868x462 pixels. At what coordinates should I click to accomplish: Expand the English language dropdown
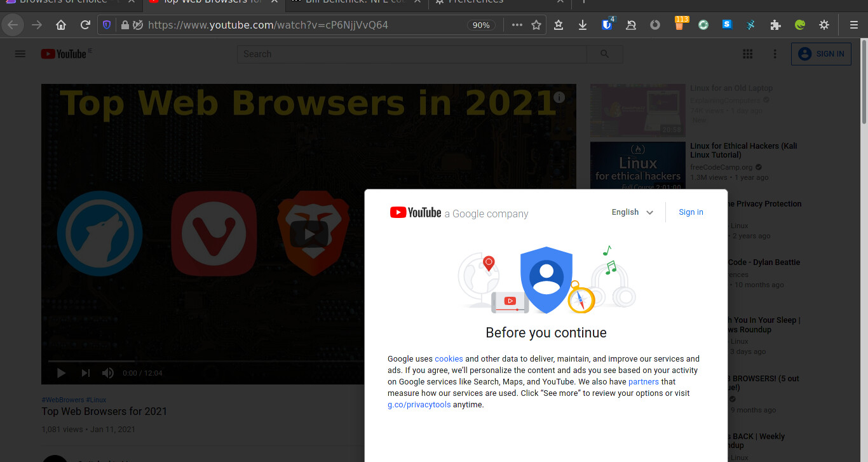[x=632, y=212]
